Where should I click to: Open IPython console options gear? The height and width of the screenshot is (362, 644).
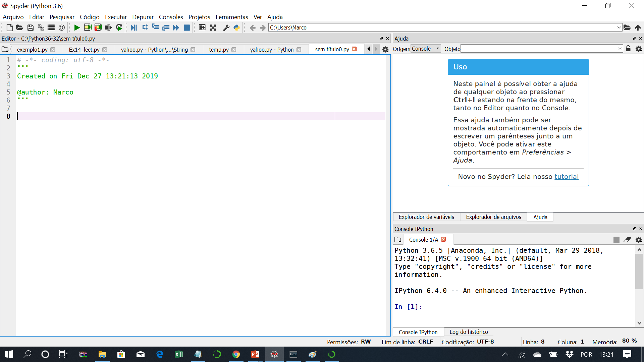639,240
